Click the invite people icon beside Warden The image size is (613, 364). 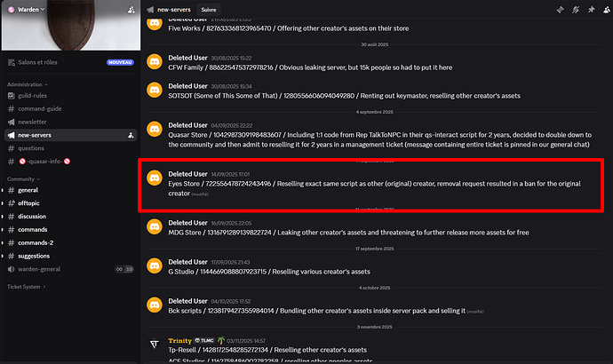[131, 9]
